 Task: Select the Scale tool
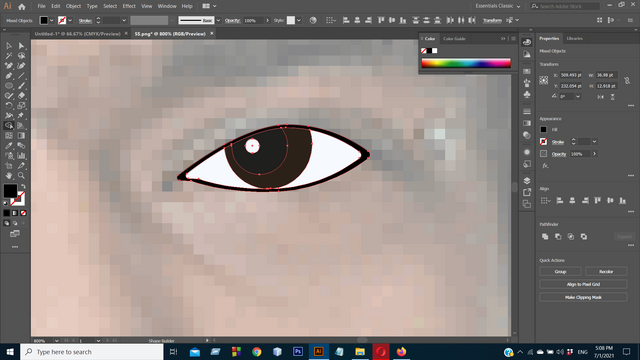(x=21, y=106)
